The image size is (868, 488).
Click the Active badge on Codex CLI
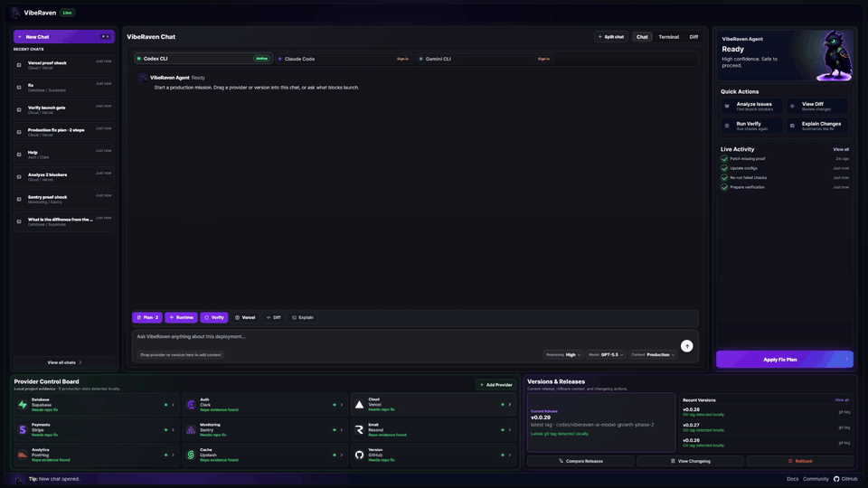click(x=261, y=59)
